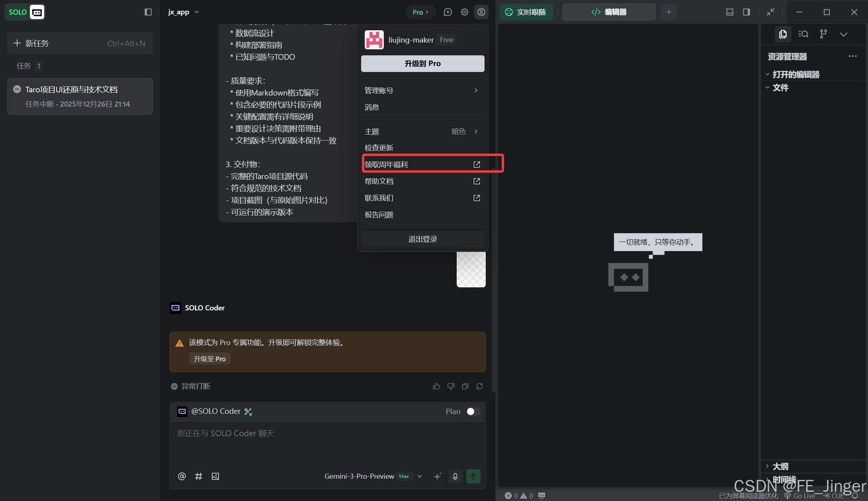Toggle the sidebar panel icon near SOLO logo
Image resolution: width=868 pixels, height=501 pixels.
click(x=148, y=12)
